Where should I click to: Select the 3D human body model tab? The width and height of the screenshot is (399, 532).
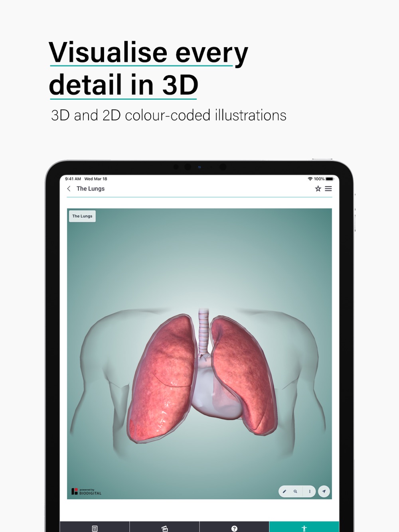(x=304, y=528)
